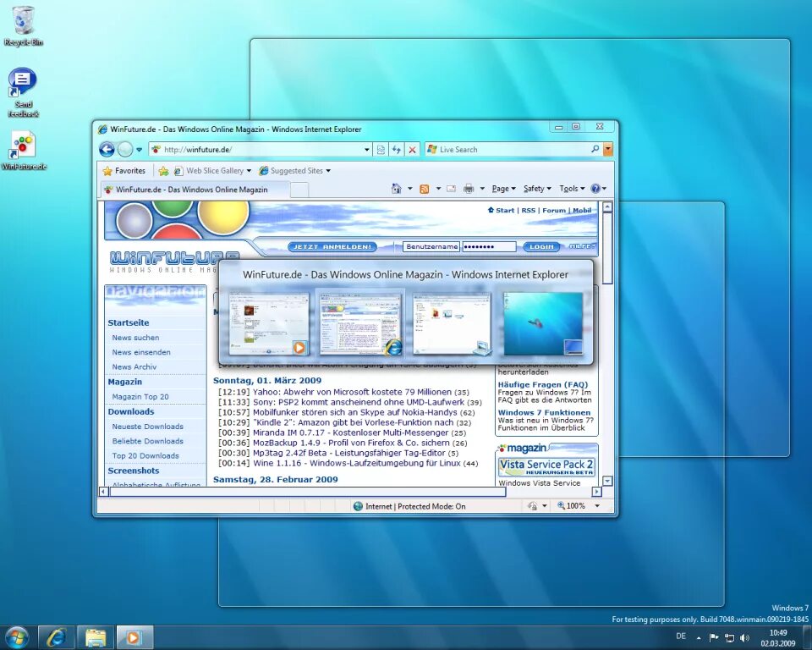This screenshot has width=812, height=650.
Task: Click Action Center flag tray icon
Action: click(714, 637)
